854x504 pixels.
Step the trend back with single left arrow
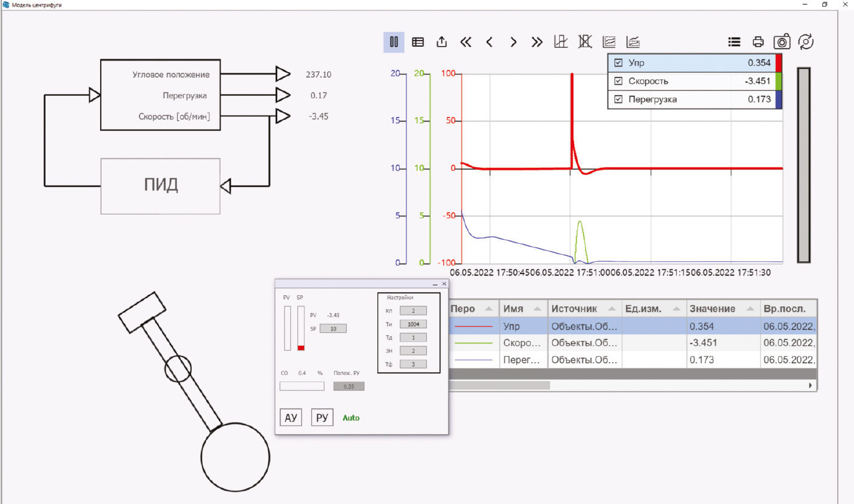489,42
